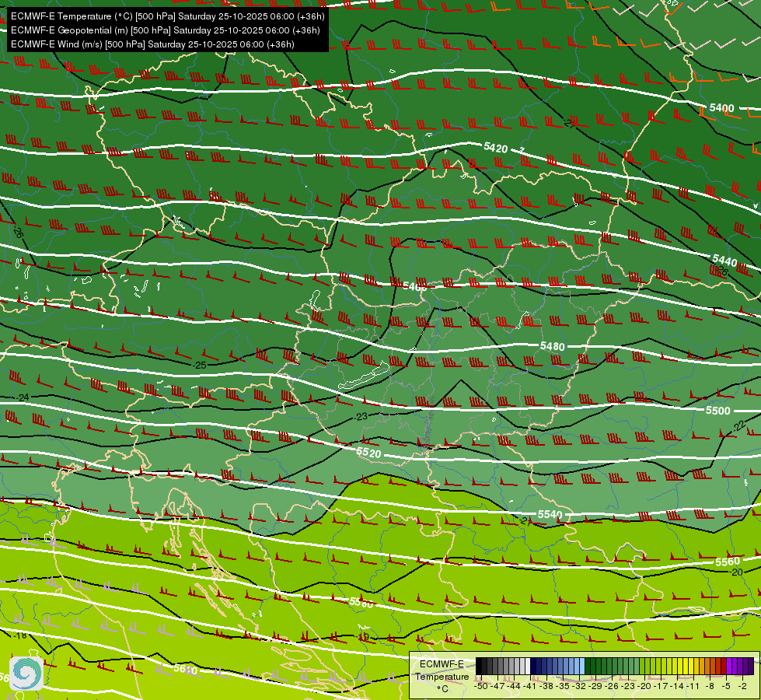Viewport: 761px width, 700px height.
Task: Click the blue spiral weather logo icon
Action: coord(26,674)
